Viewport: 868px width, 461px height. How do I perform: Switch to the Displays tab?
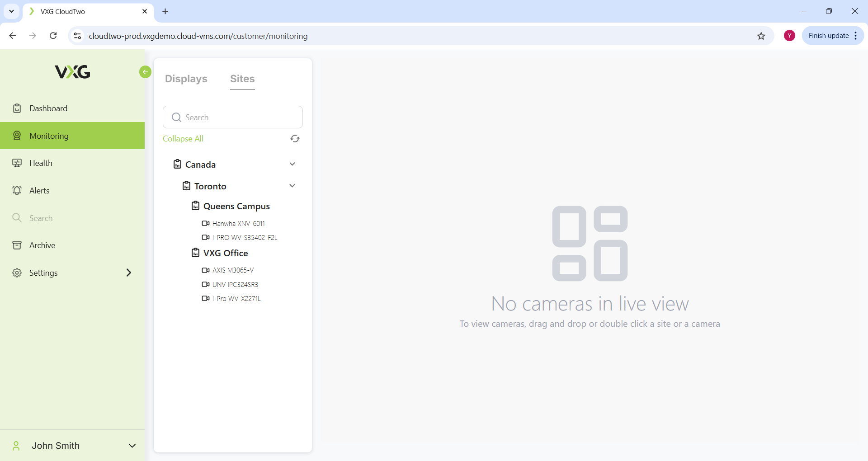[186, 79]
